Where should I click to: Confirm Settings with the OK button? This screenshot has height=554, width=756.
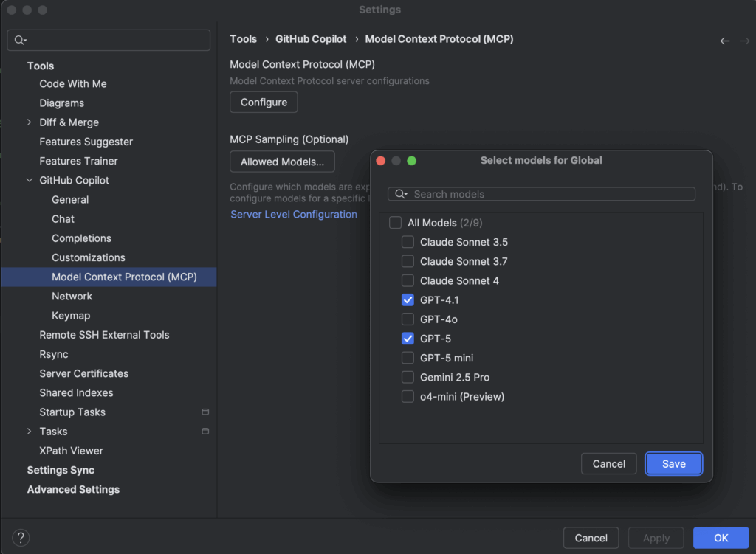[x=721, y=538]
